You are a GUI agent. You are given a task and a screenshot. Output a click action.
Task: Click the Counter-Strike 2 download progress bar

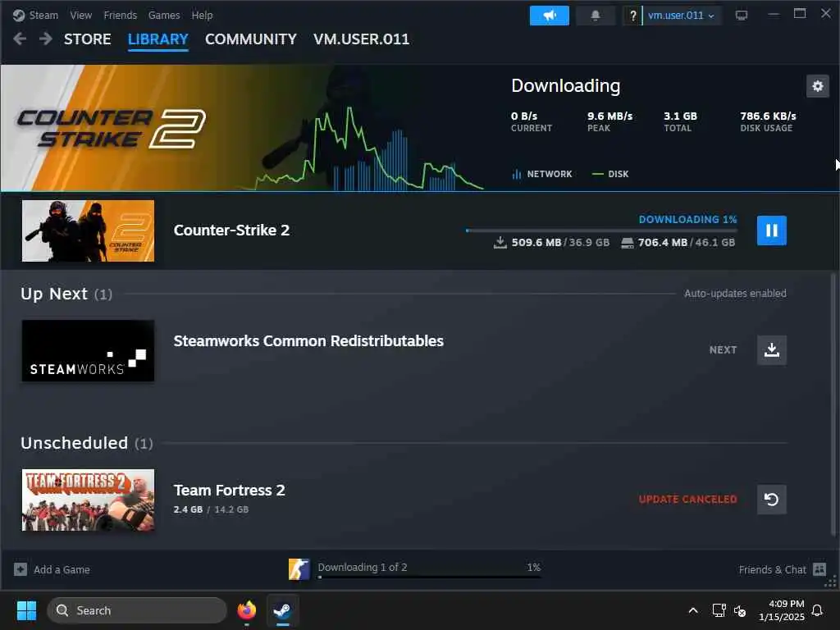coord(601,231)
